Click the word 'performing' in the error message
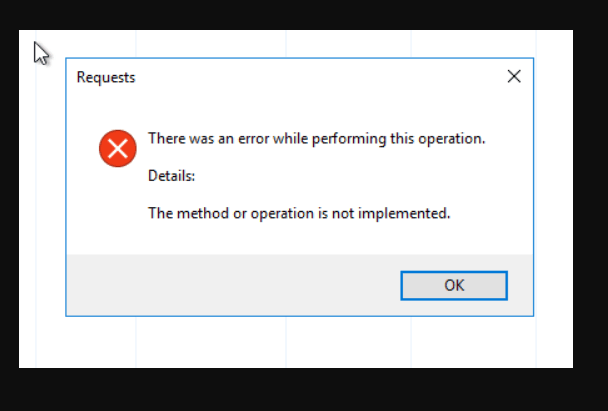 point(349,139)
